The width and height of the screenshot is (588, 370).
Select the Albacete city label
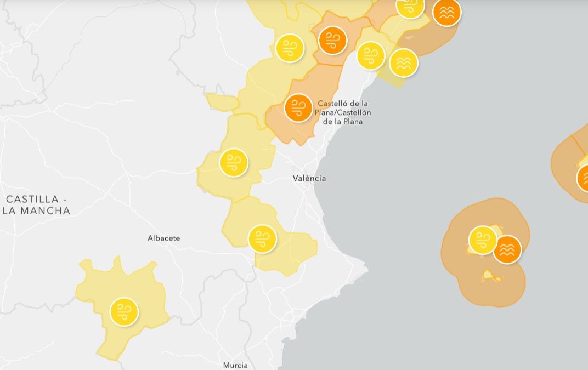(x=163, y=238)
